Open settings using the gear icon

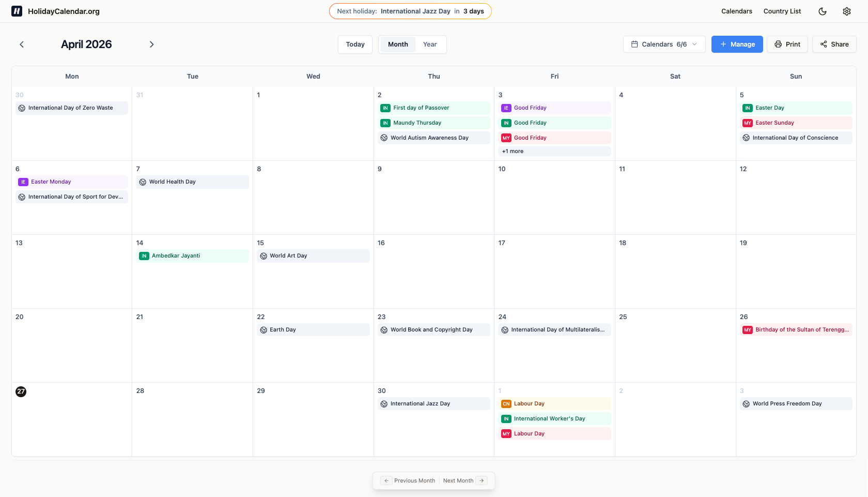tap(847, 11)
